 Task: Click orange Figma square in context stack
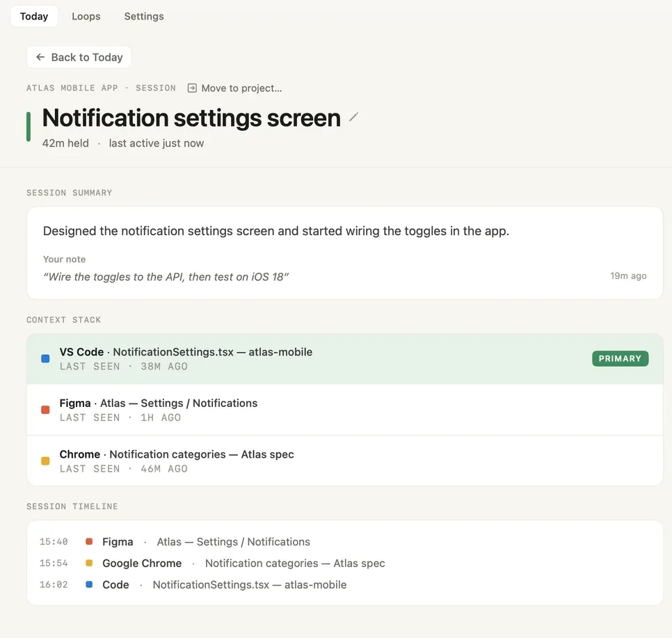click(x=45, y=410)
